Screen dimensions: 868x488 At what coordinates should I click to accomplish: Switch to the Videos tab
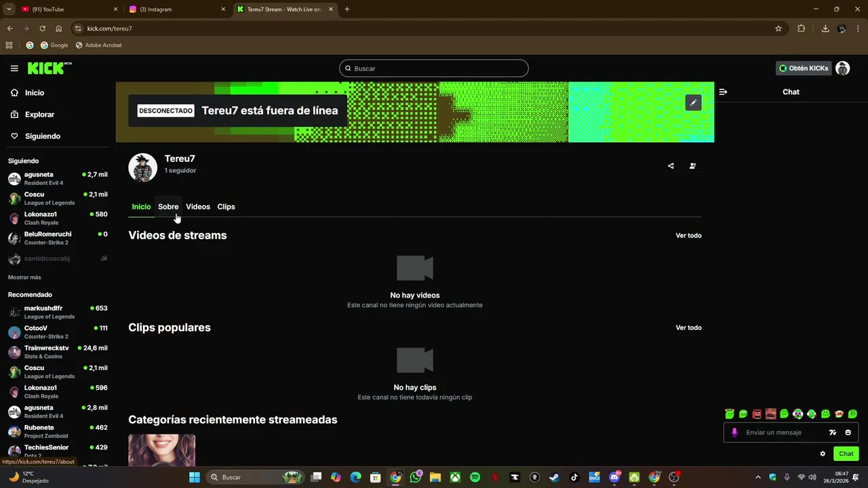[x=198, y=207]
